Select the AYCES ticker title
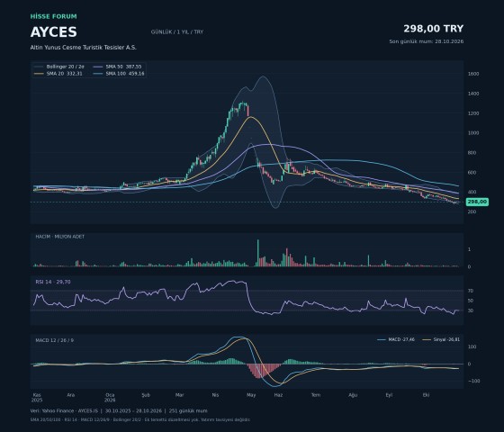 pos(54,32)
